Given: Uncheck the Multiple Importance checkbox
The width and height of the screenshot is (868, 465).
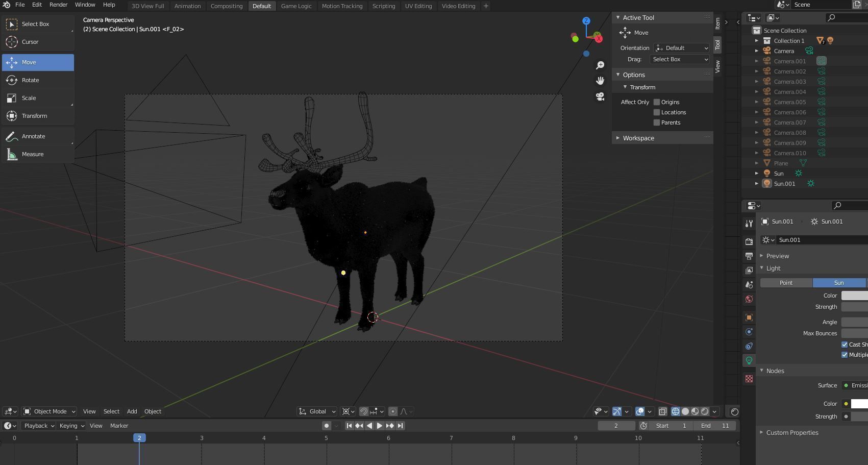Looking at the screenshot, I should click(x=845, y=355).
